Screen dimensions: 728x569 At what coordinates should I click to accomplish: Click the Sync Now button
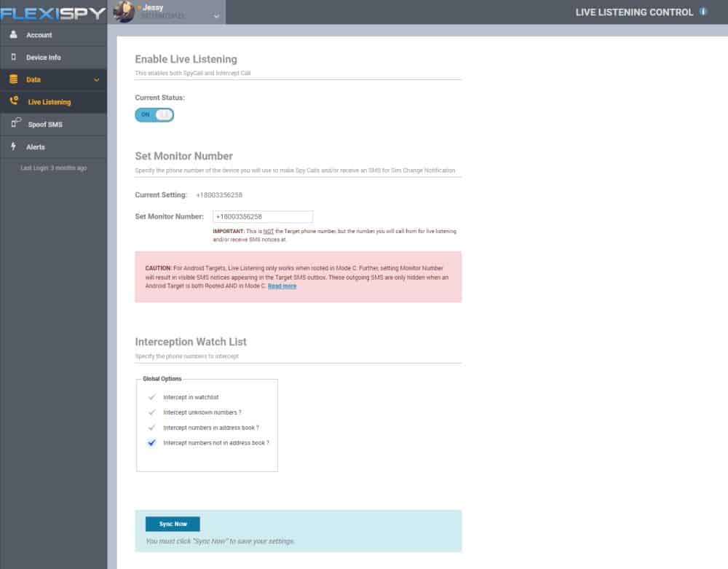click(173, 524)
